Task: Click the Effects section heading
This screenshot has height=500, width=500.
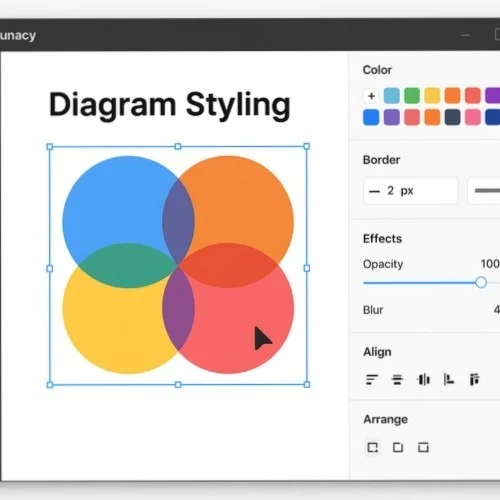Action: 382,239
